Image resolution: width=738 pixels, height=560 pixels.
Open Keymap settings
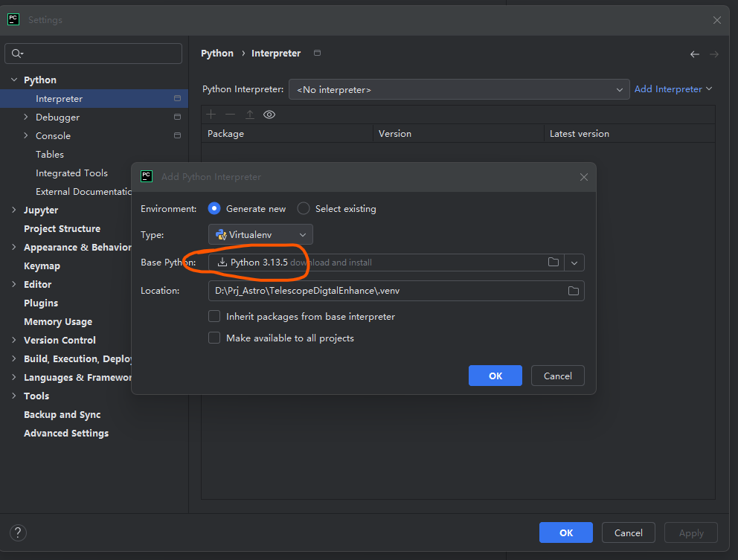click(42, 266)
